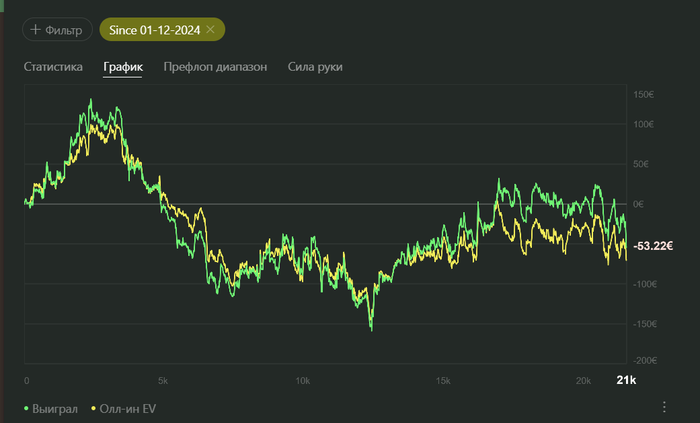Click the 15k x-axis label

pyautogui.click(x=443, y=381)
